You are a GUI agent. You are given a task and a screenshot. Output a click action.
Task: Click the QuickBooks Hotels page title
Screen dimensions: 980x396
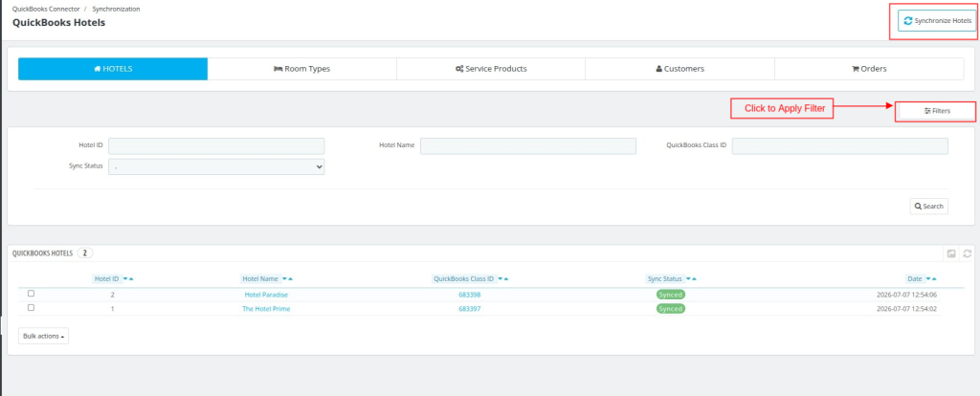tap(58, 23)
